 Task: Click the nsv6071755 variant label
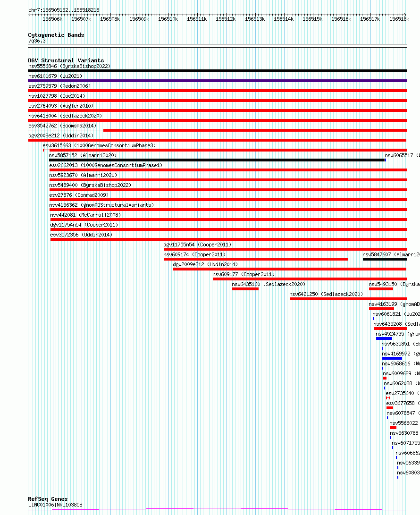405,443
